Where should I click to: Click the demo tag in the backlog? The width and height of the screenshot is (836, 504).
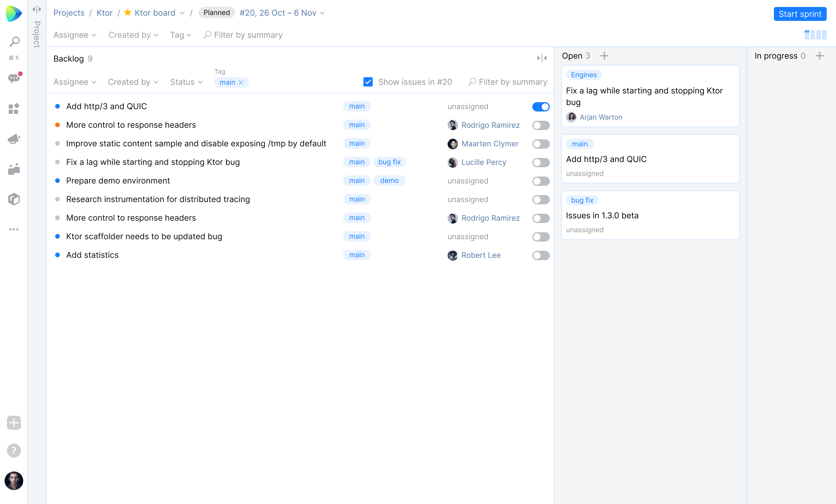pyautogui.click(x=389, y=181)
